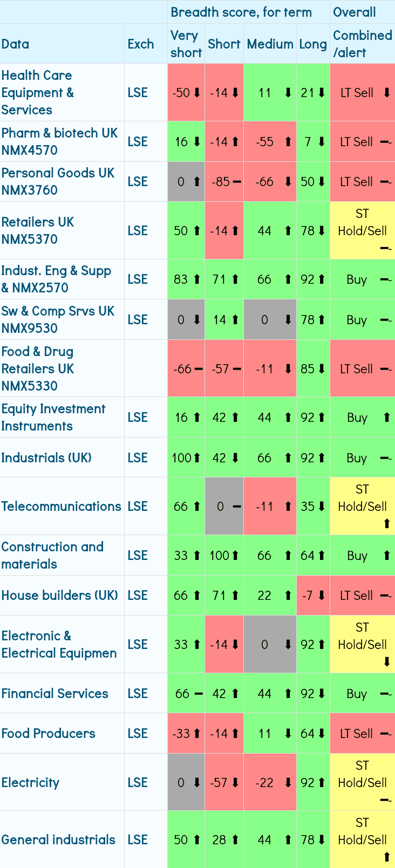Click the Exch column header

coord(141,44)
